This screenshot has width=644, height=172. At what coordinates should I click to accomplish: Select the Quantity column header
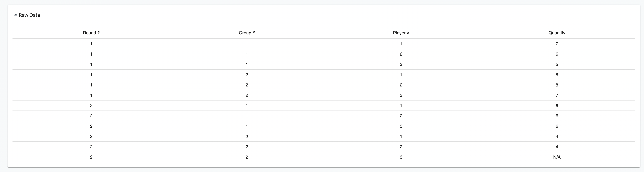click(557, 33)
